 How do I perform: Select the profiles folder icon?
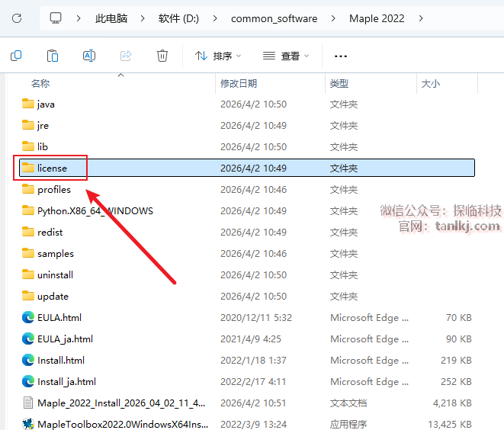tap(28, 189)
